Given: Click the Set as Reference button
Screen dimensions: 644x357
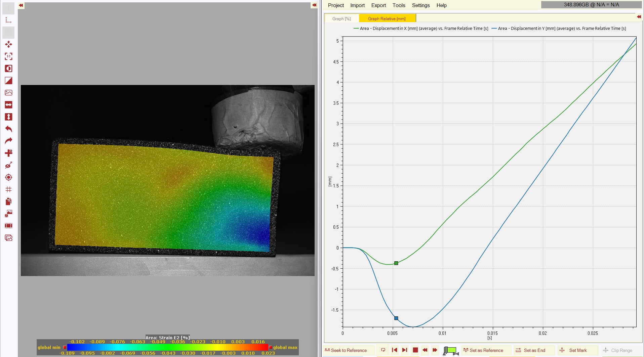Looking at the screenshot, I should [486, 350].
